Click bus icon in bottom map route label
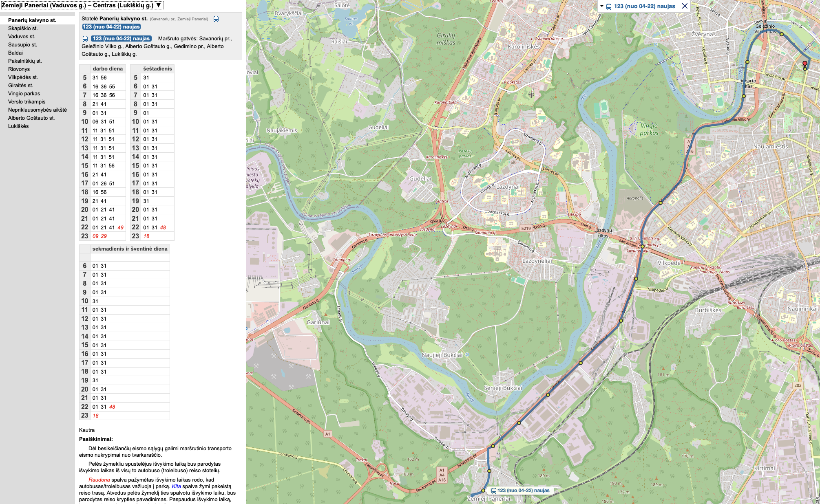This screenshot has width=820, height=504. coord(493,491)
